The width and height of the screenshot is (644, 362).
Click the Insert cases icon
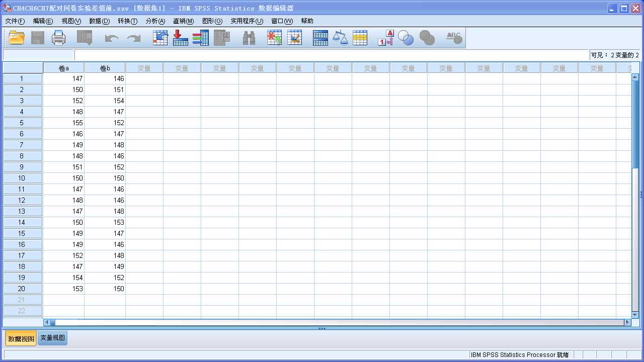[274, 38]
